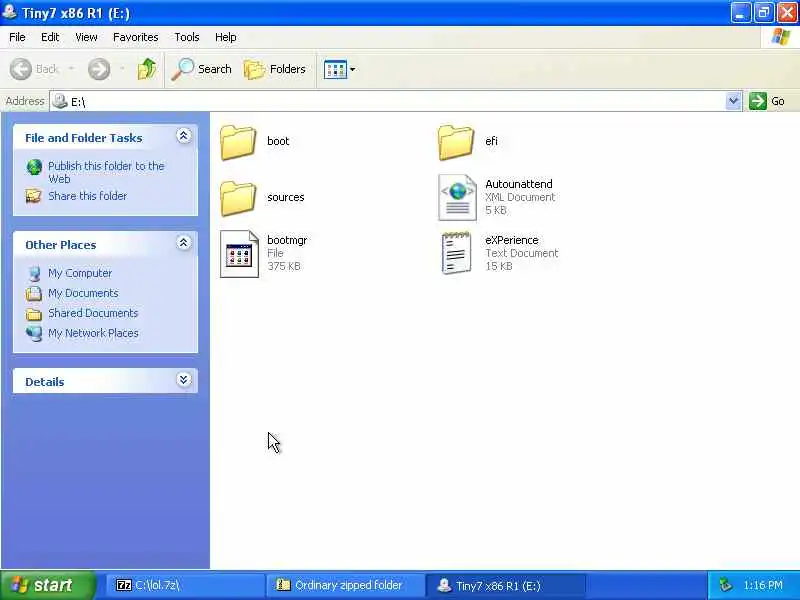
Task: Click the Shared Documents sidebar icon
Action: (34, 314)
